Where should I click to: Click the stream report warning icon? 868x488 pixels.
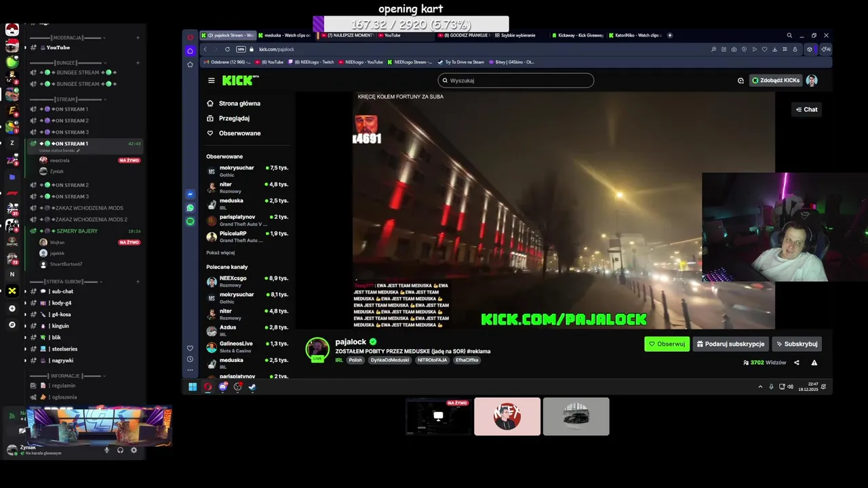tap(814, 363)
